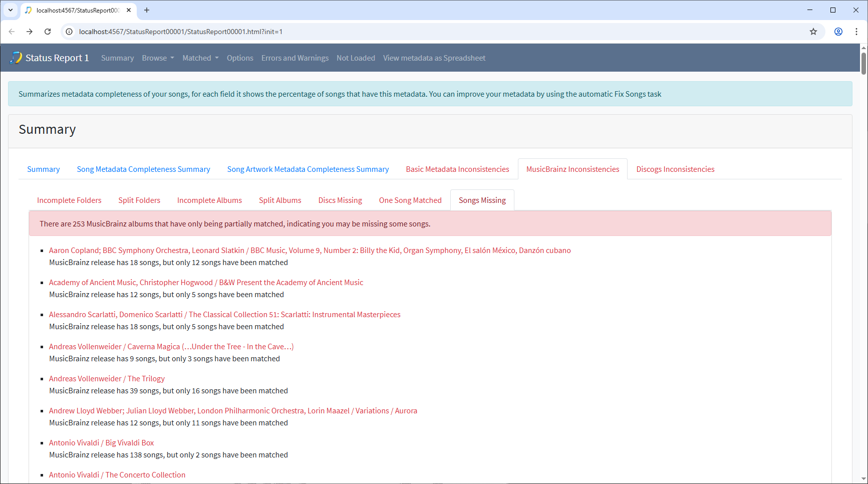Open the Split Folders sub-tab
The width and height of the screenshot is (868, 484).
(139, 200)
